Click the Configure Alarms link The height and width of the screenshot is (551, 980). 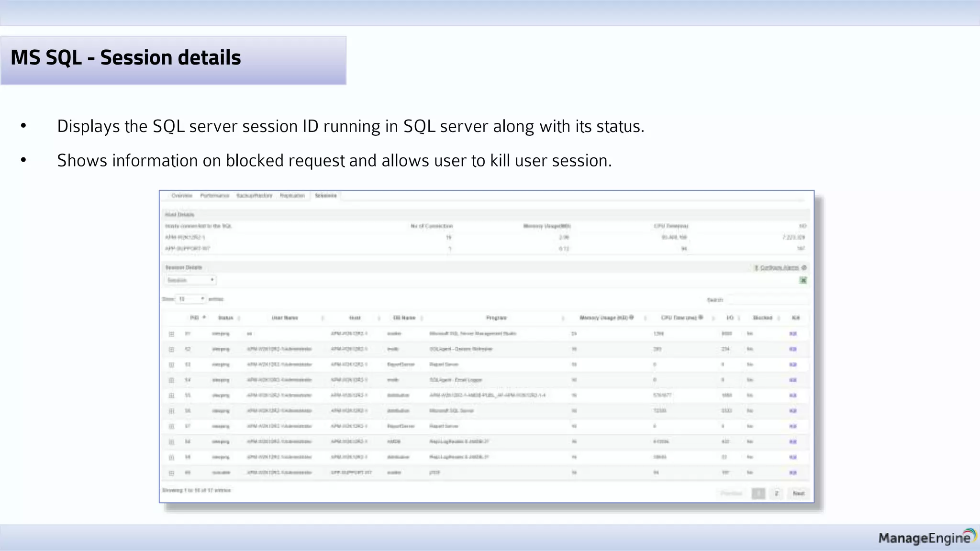coord(779,268)
